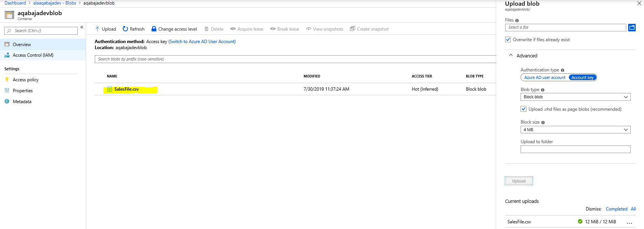The image size is (644, 229).
Task: Open SalesFile.csv upload more options ellipsis
Action: (629, 222)
